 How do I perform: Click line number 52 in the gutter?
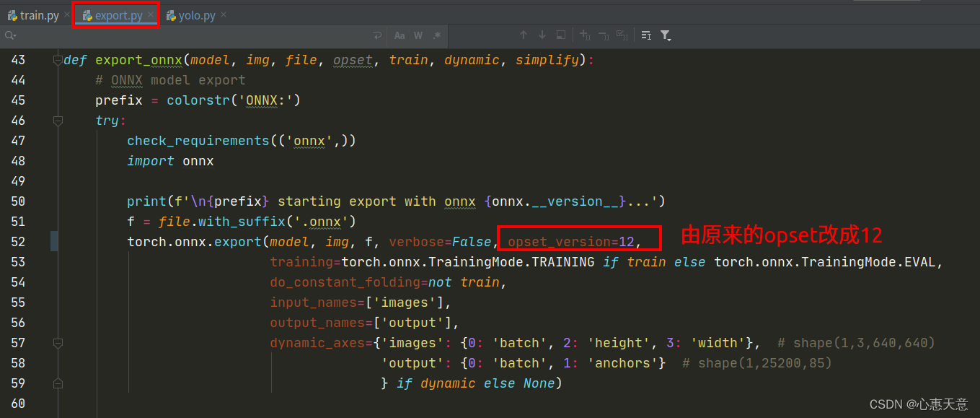(17, 242)
